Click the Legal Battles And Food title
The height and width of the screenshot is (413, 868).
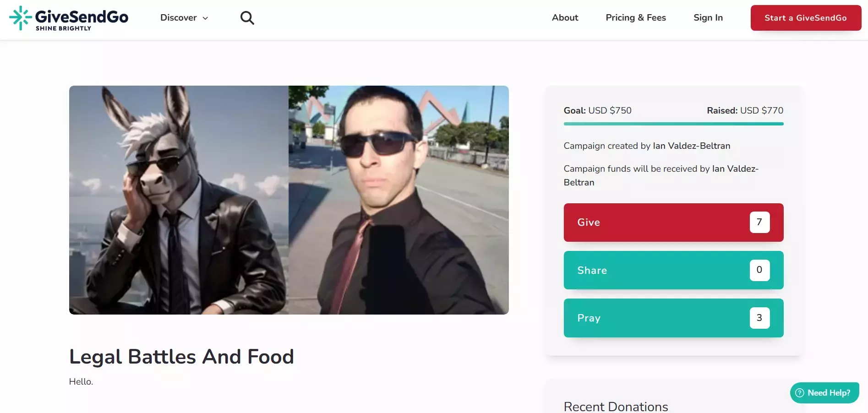click(181, 357)
